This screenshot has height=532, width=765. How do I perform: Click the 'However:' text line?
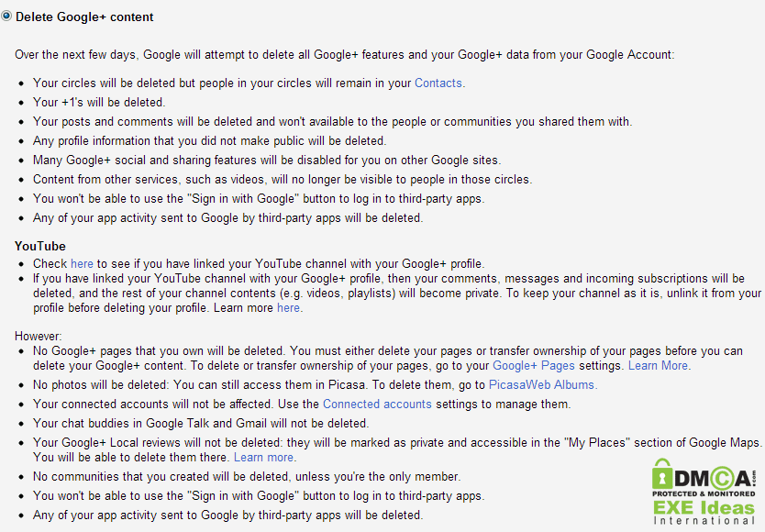click(x=39, y=336)
